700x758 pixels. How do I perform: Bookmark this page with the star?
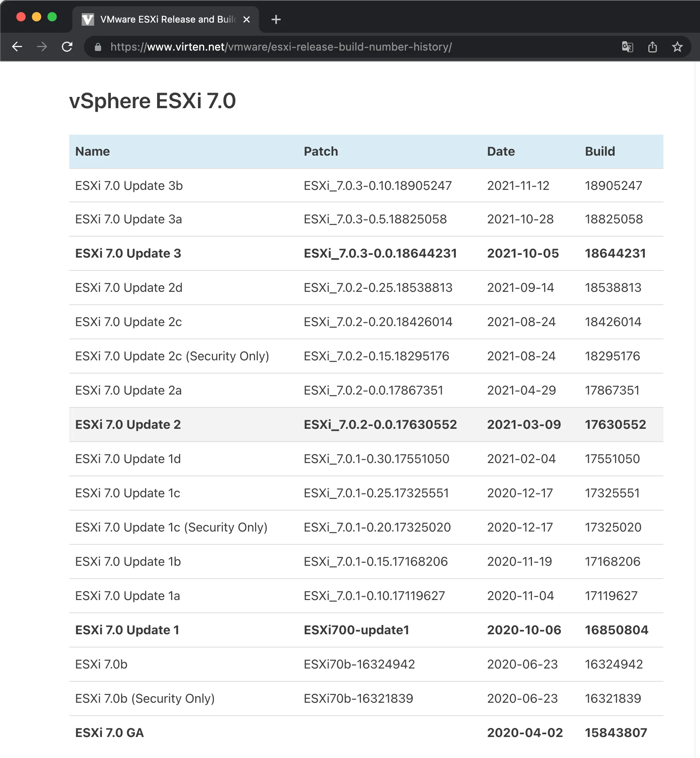coord(677,47)
